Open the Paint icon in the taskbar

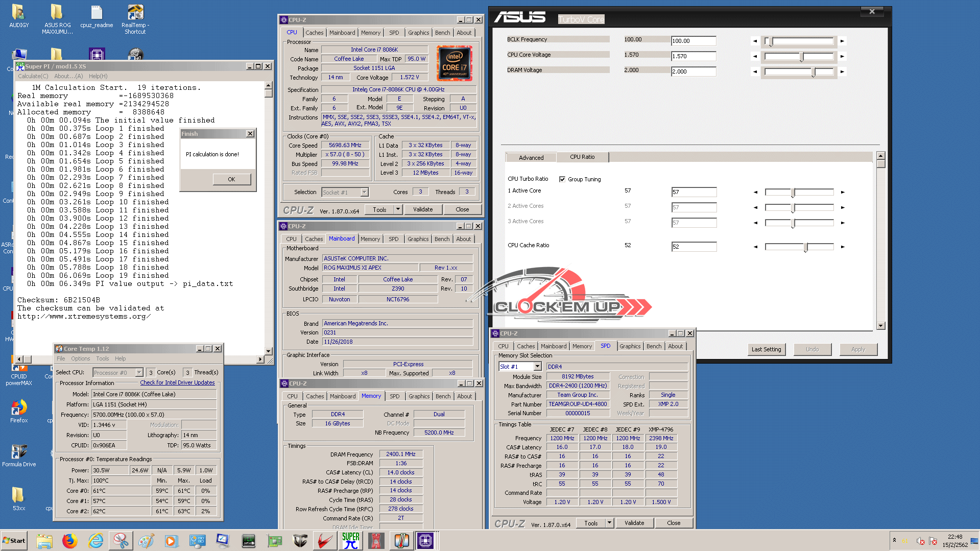pos(146,541)
